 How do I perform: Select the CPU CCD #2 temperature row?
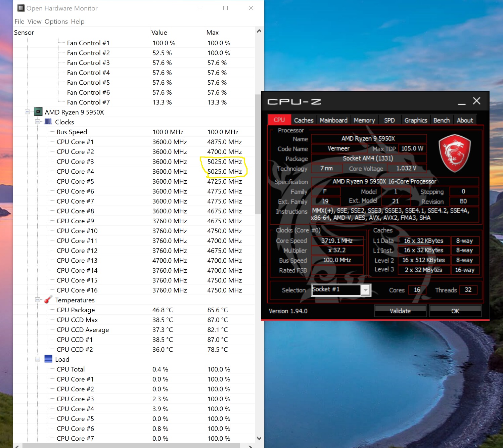[134, 350]
